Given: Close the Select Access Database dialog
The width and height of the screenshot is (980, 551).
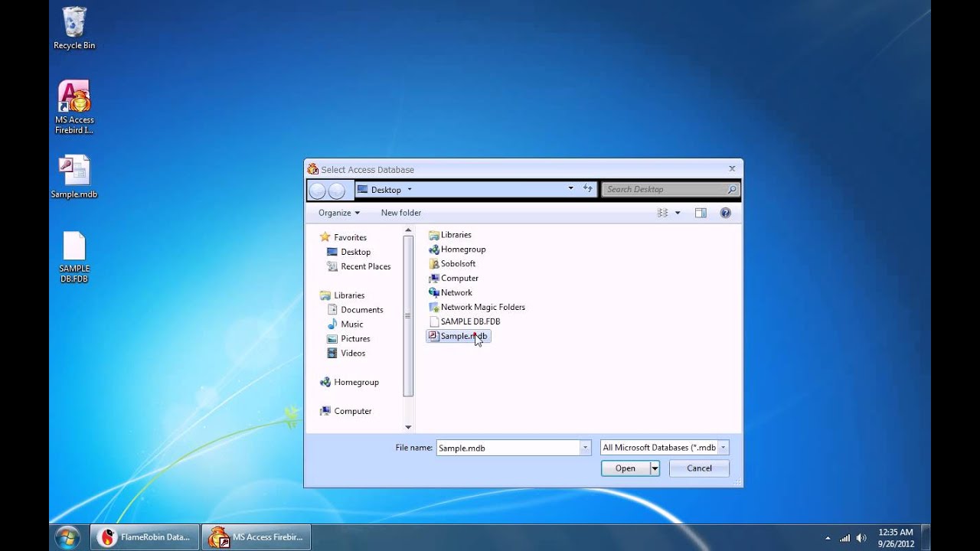Looking at the screenshot, I should click(x=732, y=169).
